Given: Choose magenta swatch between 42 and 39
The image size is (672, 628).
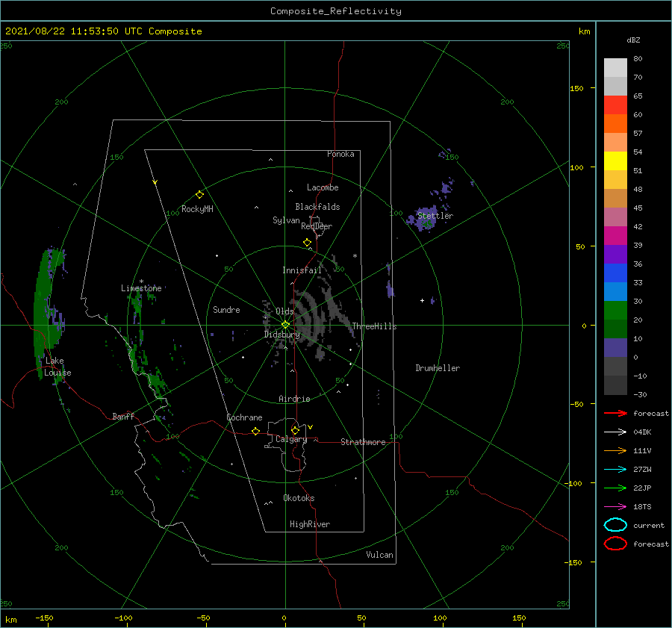Looking at the screenshot, I should click(x=615, y=235).
